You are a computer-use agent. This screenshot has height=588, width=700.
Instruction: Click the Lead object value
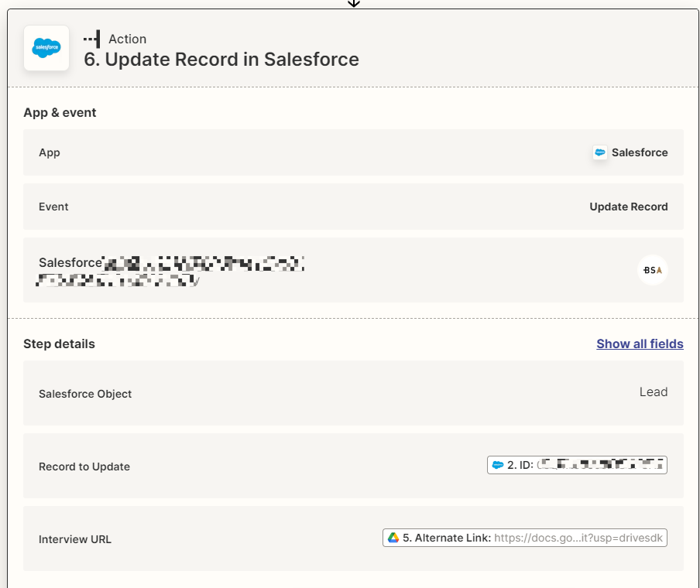(x=654, y=391)
